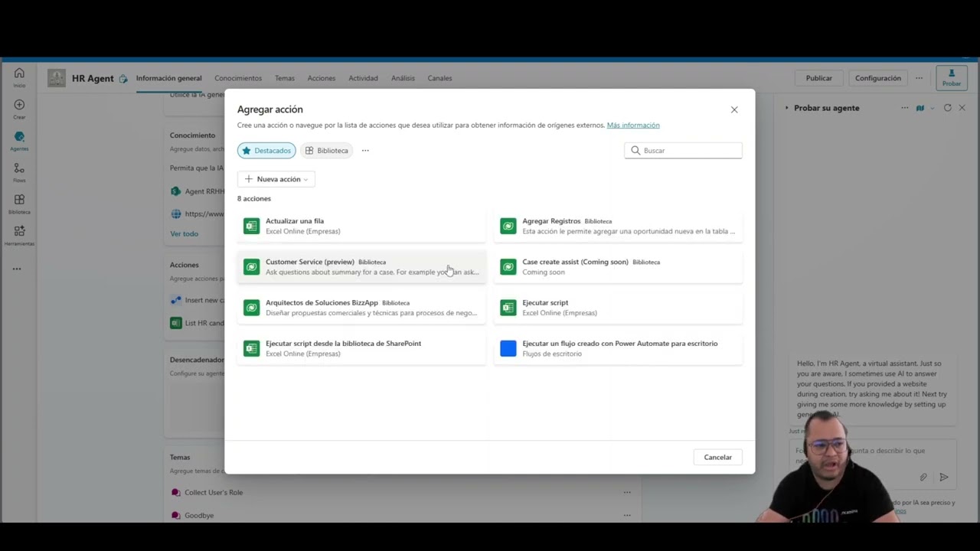The image size is (980, 551).
Task: Click the Goodbye topic row
Action: click(x=198, y=515)
